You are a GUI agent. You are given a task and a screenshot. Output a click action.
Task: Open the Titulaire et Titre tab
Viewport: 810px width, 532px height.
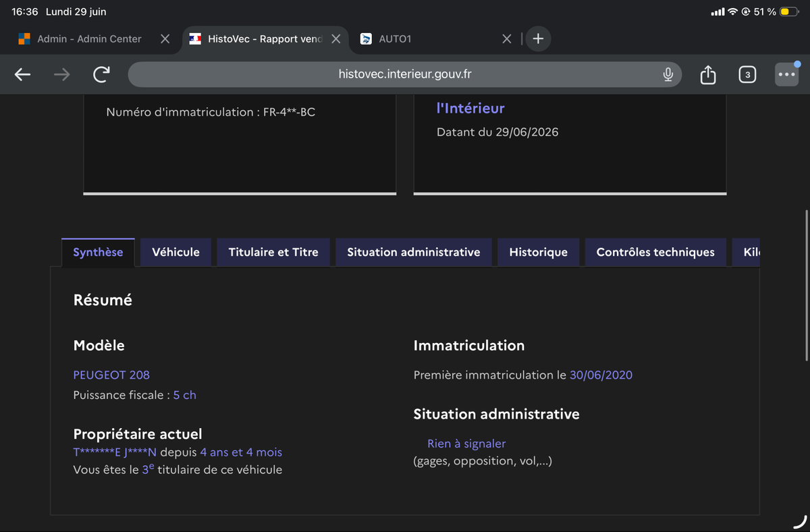pos(273,252)
